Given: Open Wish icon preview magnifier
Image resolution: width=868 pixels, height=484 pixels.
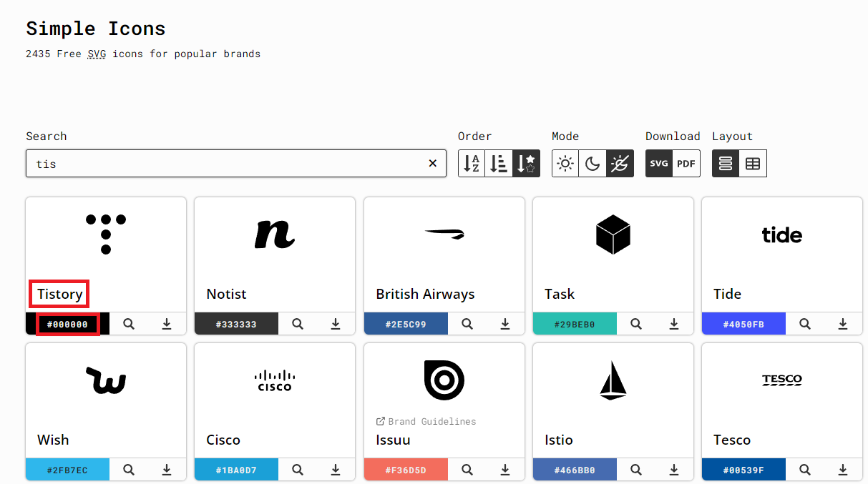Looking at the screenshot, I should click(x=129, y=470).
